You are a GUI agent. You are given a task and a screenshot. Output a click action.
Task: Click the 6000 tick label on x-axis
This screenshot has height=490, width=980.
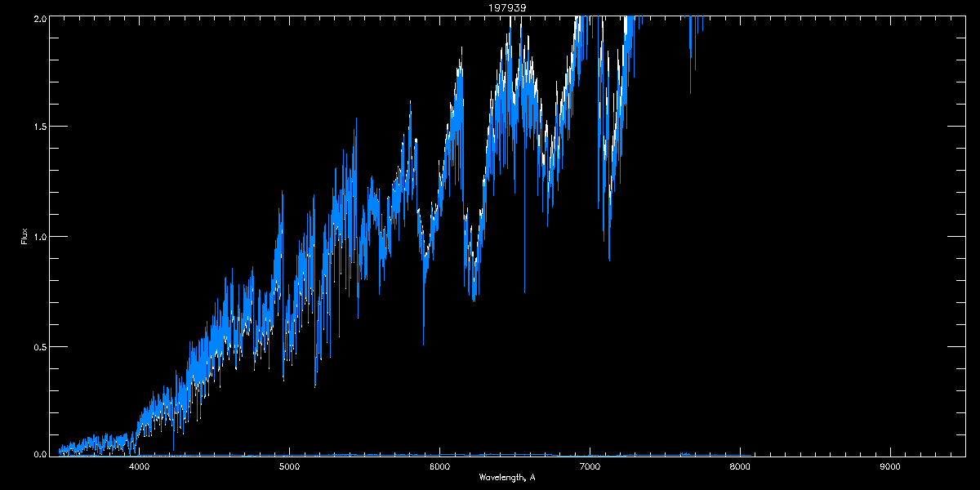click(x=439, y=467)
